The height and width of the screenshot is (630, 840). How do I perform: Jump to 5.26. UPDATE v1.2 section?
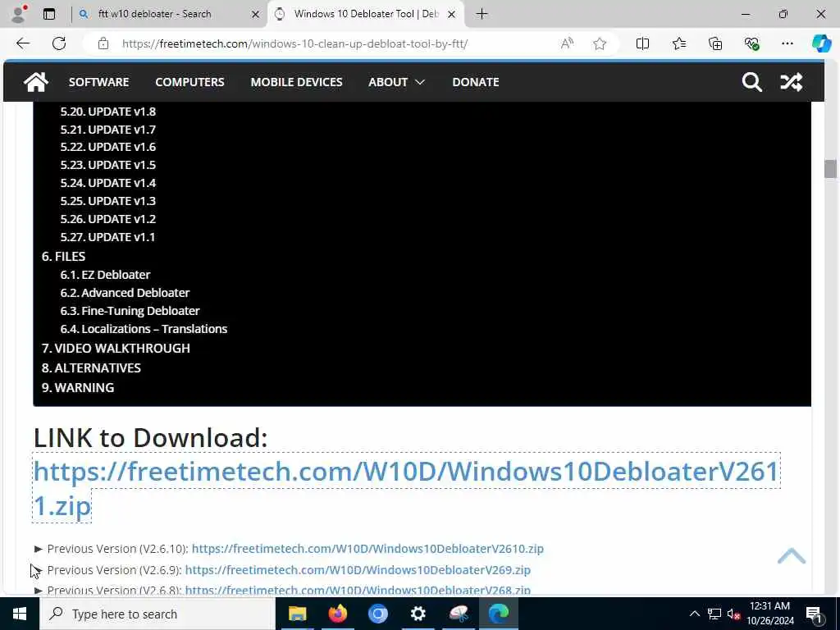click(x=108, y=219)
